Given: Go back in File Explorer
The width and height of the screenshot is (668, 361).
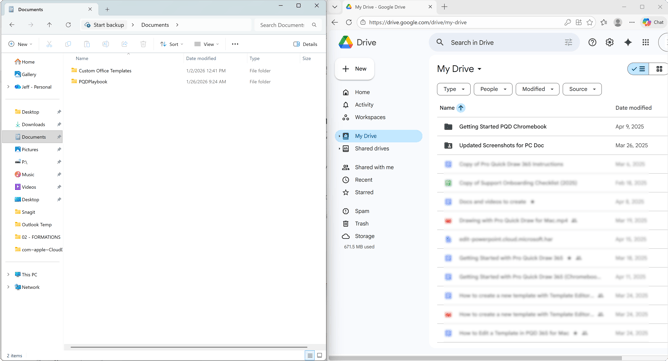Looking at the screenshot, I should click(x=12, y=25).
